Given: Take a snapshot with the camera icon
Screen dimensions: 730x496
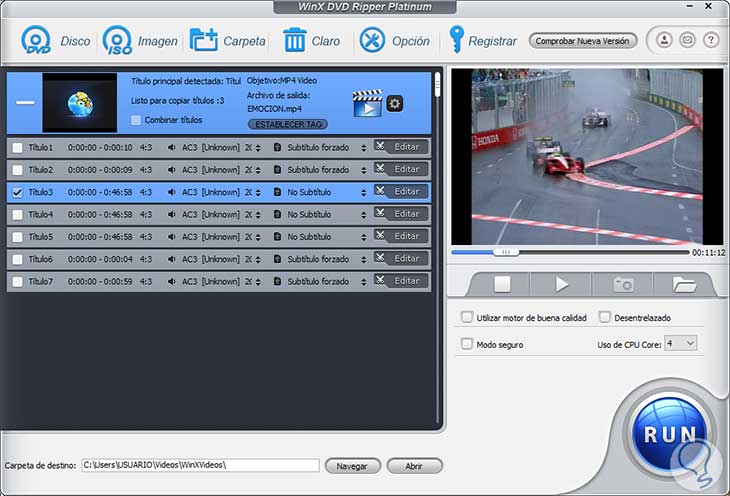Looking at the screenshot, I should tap(623, 284).
